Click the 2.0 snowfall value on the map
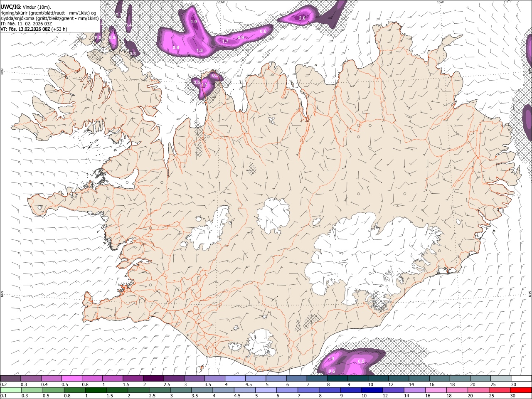This screenshot has height=399, width=532. click(302, 18)
